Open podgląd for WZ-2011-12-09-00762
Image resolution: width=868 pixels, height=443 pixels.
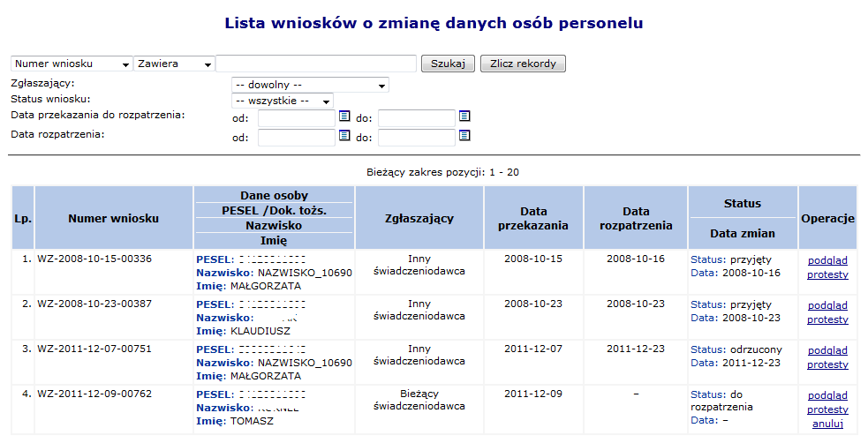click(827, 395)
